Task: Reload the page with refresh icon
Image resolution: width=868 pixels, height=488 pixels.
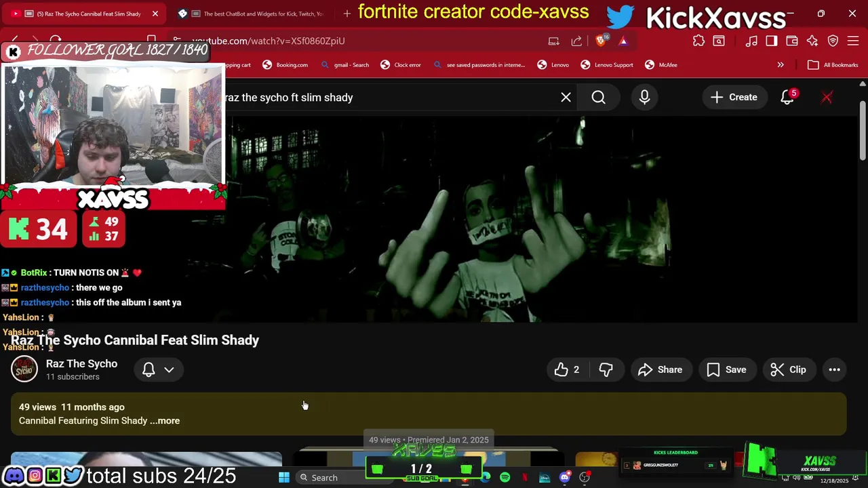Action: pos(56,41)
